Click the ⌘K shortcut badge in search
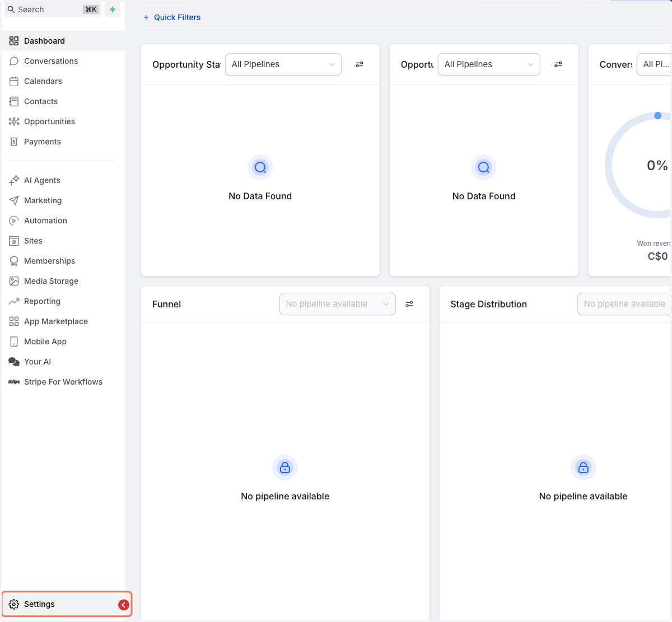Screen dimensions: 672x622 91,10
